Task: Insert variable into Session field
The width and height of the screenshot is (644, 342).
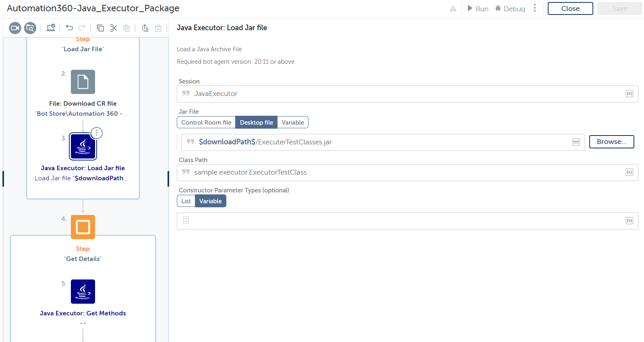Action: pyautogui.click(x=630, y=94)
